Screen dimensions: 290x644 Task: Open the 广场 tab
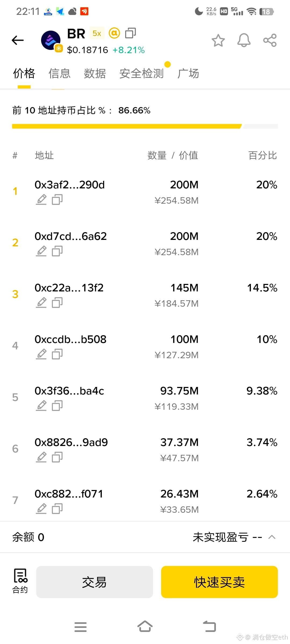pos(188,73)
